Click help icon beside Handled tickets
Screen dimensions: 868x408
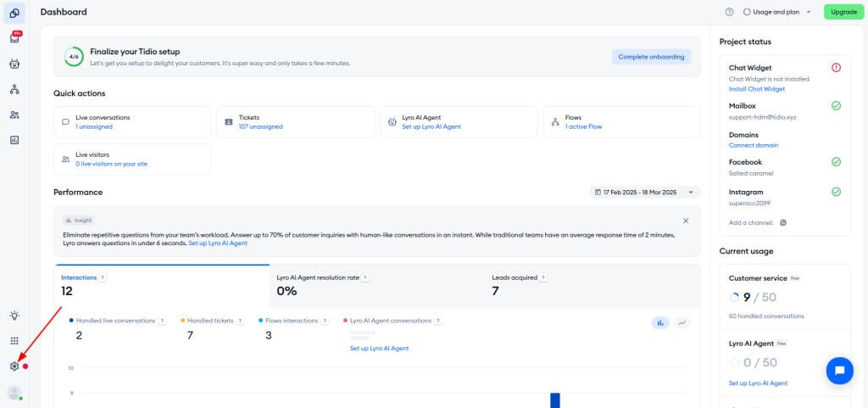[240, 321]
